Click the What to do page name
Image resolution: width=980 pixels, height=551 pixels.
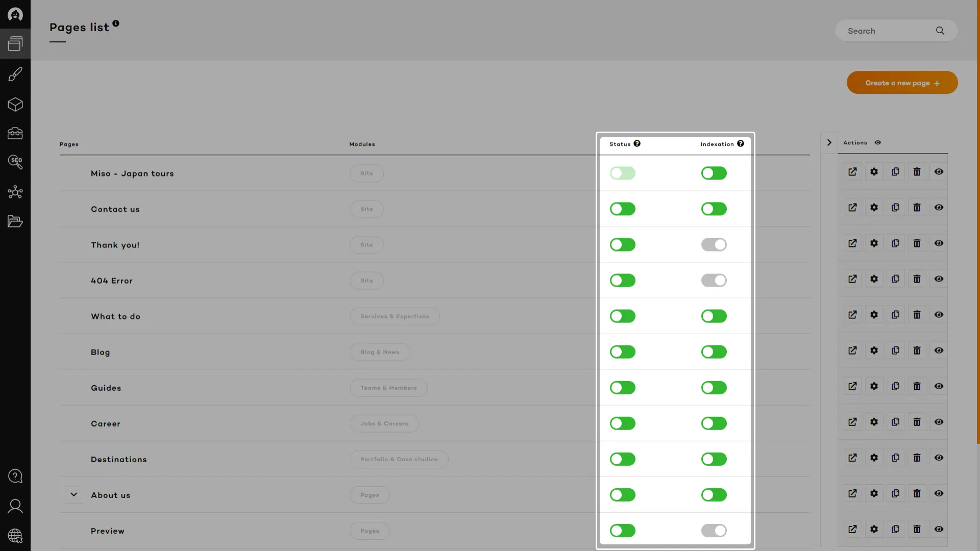point(115,316)
